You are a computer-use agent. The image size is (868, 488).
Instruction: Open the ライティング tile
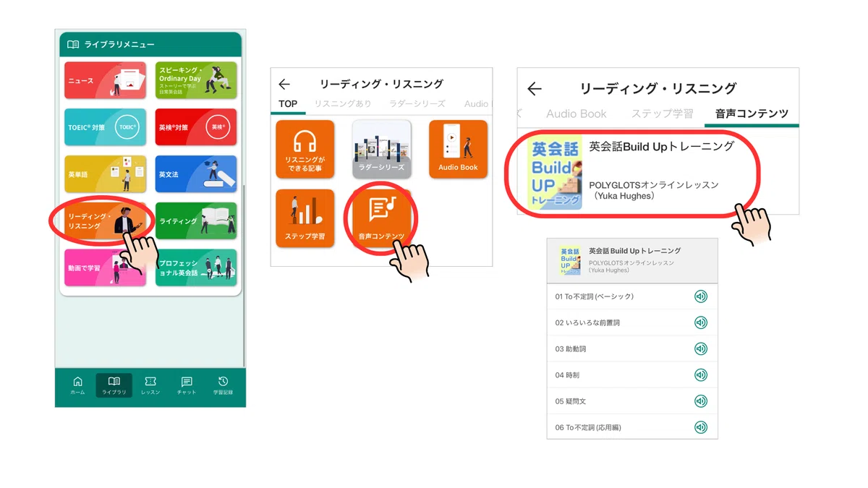(x=196, y=221)
